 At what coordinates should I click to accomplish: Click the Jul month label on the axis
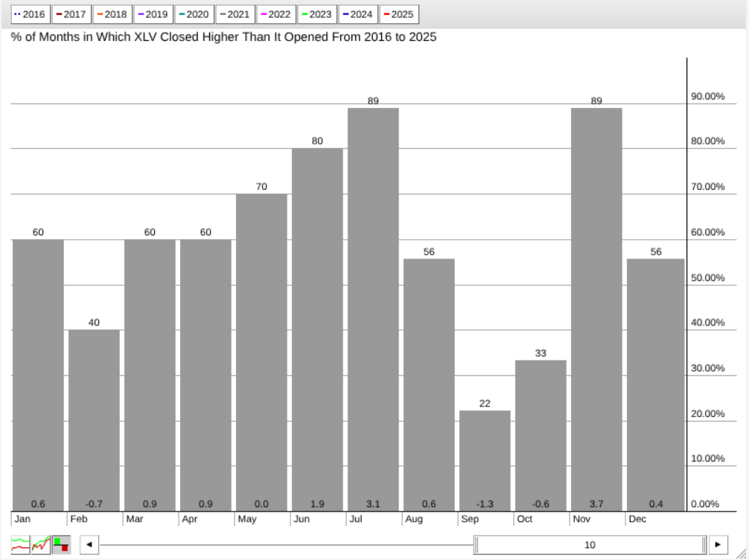click(x=356, y=519)
